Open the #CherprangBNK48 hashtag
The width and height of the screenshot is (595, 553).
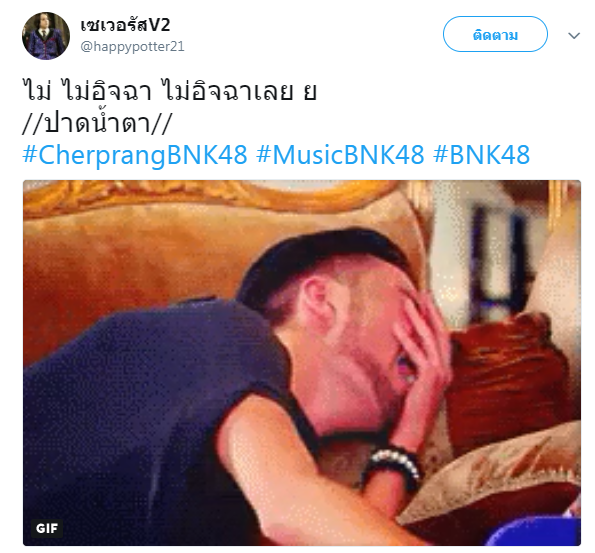pos(135,155)
